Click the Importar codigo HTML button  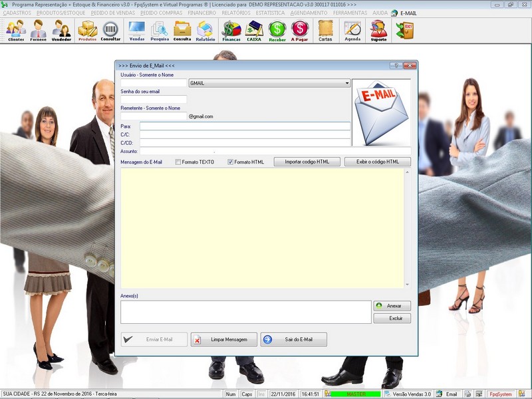point(307,162)
